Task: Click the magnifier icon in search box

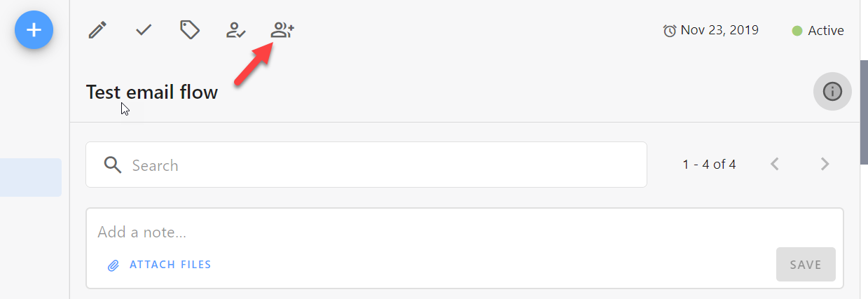Action: point(113,165)
